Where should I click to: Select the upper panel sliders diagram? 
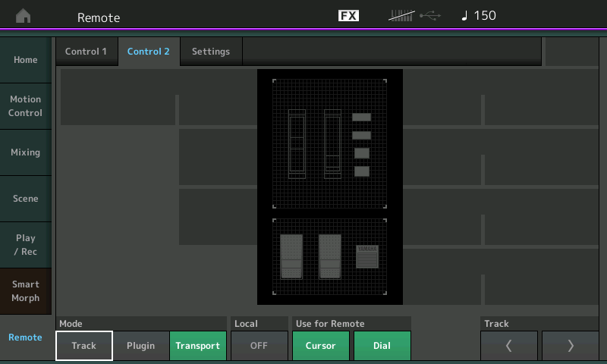[330, 143]
